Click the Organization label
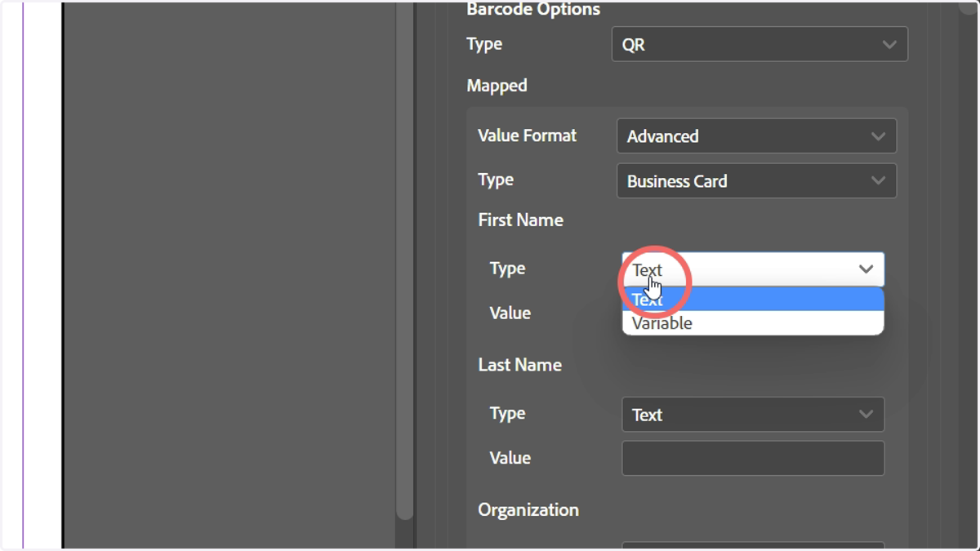Image resolution: width=980 pixels, height=551 pixels. point(528,510)
